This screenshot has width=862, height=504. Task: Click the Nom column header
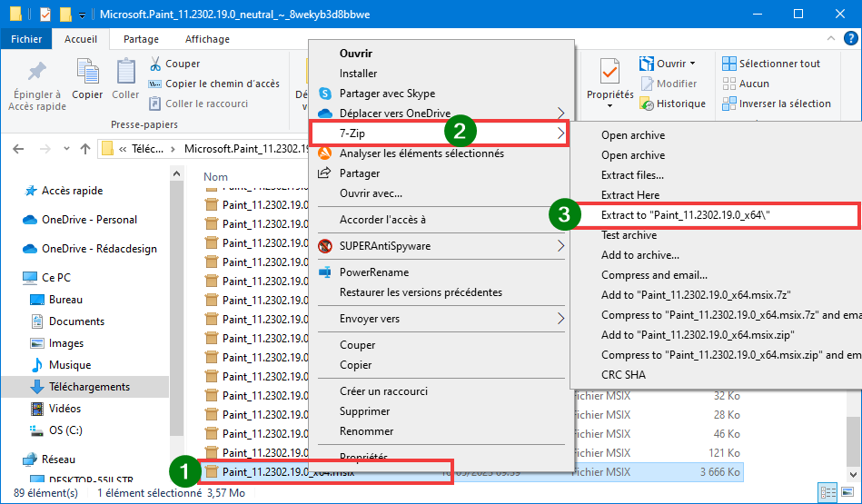[x=215, y=177]
